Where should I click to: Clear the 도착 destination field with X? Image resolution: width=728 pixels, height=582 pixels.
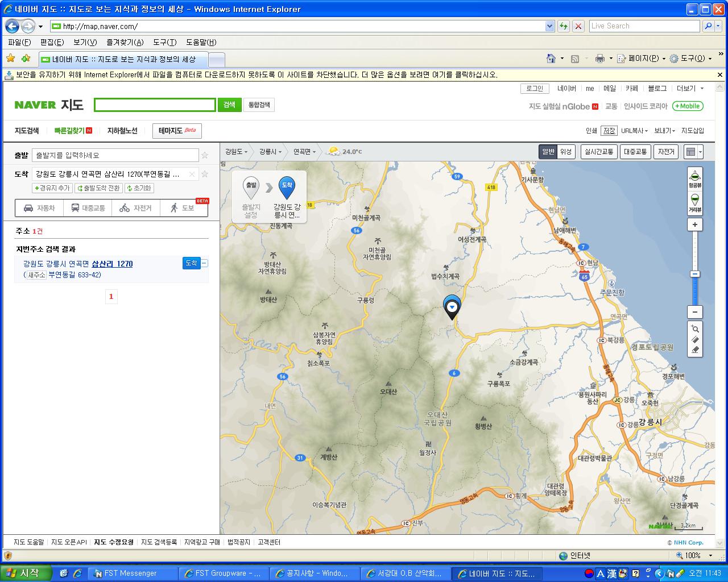(x=192, y=174)
